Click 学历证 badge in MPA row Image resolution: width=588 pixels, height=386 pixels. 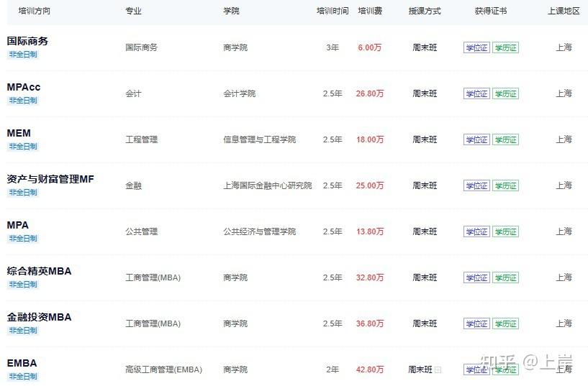tap(505, 231)
